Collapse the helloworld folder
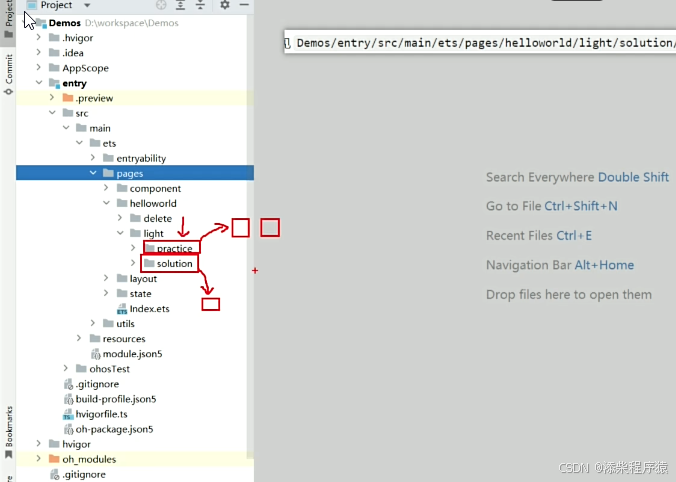This screenshot has height=482, width=676. coord(106,203)
